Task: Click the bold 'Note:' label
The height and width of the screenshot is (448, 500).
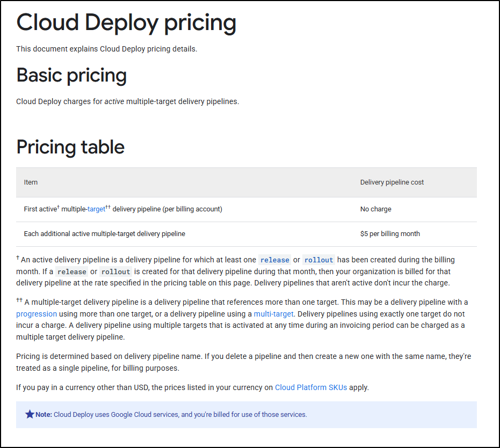Action: click(x=44, y=415)
